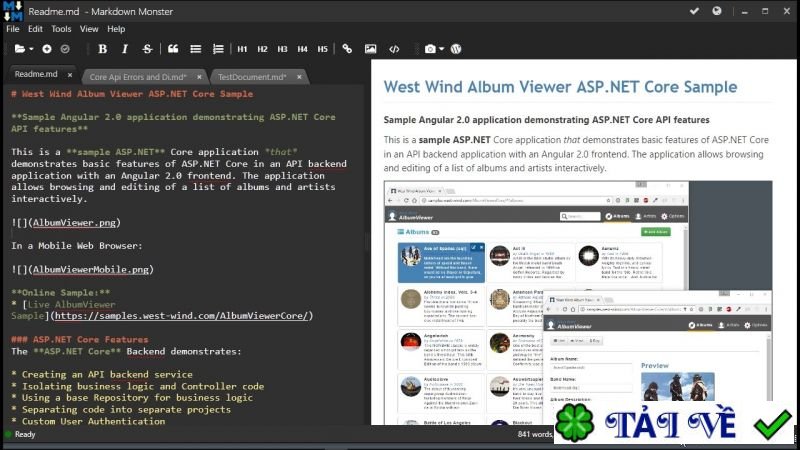The width and height of the screenshot is (800, 450).
Task: Open the folder icon in the toolbar
Action: tap(20, 49)
